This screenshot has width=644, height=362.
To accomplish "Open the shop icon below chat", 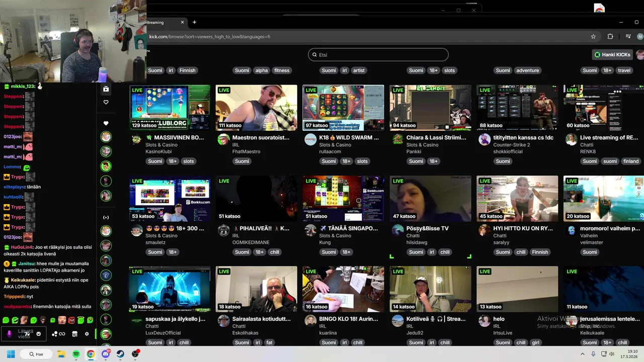I will coord(74,334).
